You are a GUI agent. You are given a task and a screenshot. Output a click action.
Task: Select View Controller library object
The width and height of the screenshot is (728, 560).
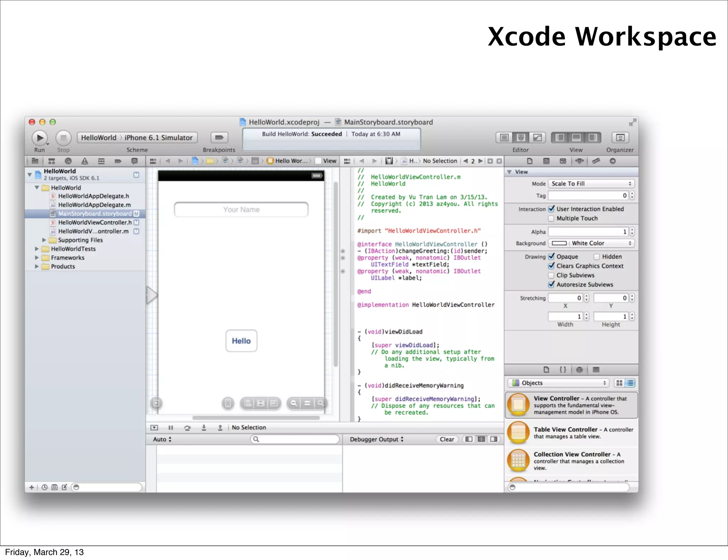571,405
